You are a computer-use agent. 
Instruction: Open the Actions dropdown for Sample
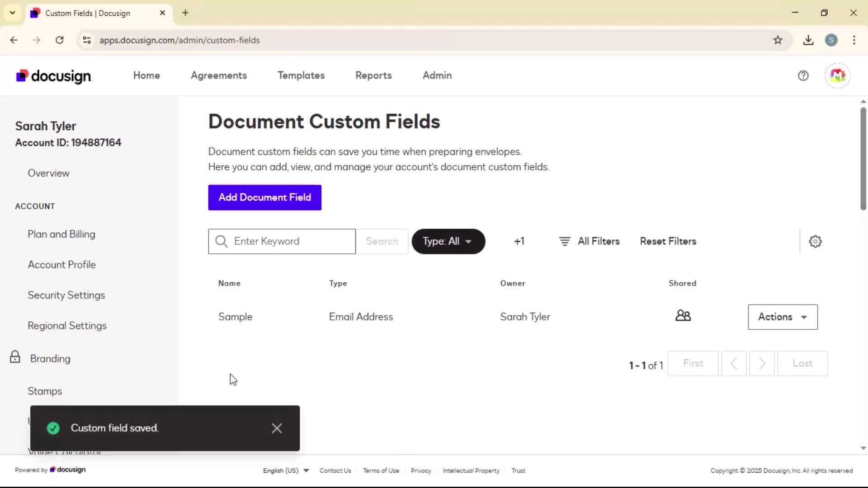pos(783,317)
